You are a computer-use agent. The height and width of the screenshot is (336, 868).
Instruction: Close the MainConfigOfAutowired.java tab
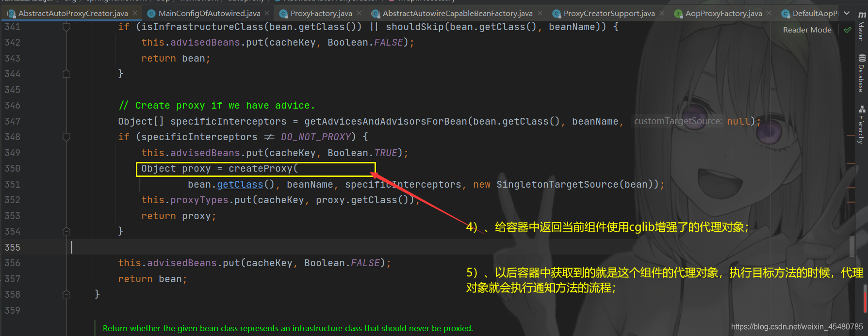(x=267, y=13)
